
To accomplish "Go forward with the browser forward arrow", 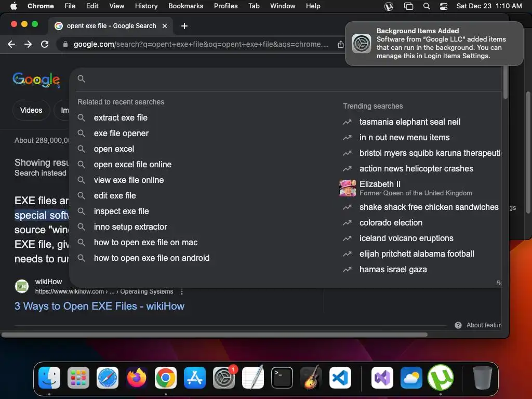I will click(x=28, y=44).
